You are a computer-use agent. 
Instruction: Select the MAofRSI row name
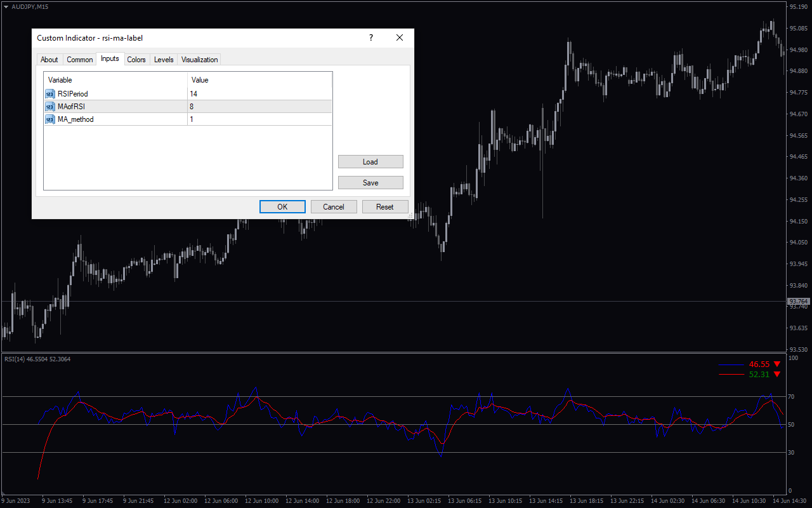pos(71,107)
